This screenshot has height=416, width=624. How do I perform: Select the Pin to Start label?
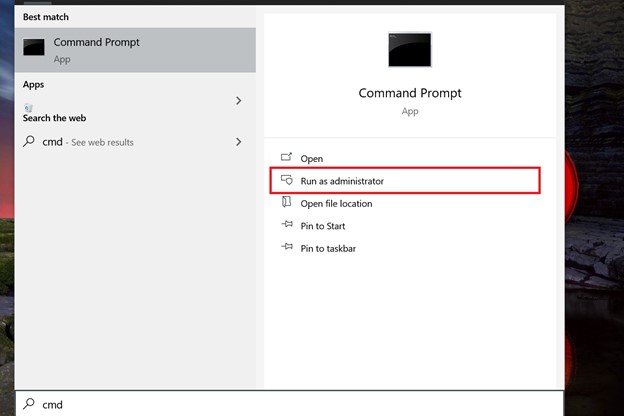(x=323, y=226)
